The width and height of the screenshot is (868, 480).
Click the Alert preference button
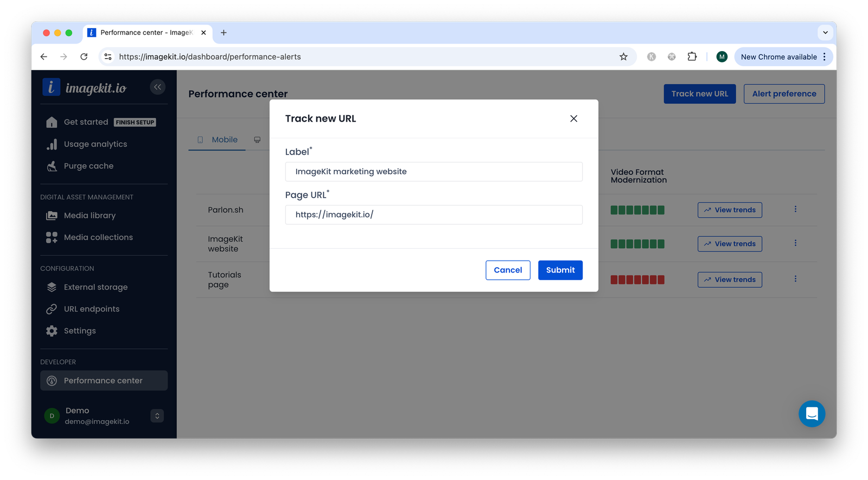(x=784, y=94)
